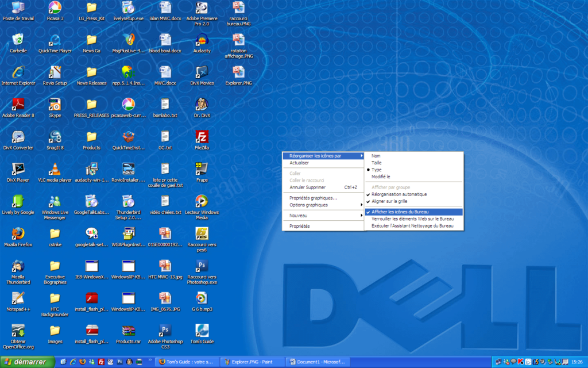Launch FileZilla from the quick launch bar
Screen dimensions: 588x368
(101, 362)
